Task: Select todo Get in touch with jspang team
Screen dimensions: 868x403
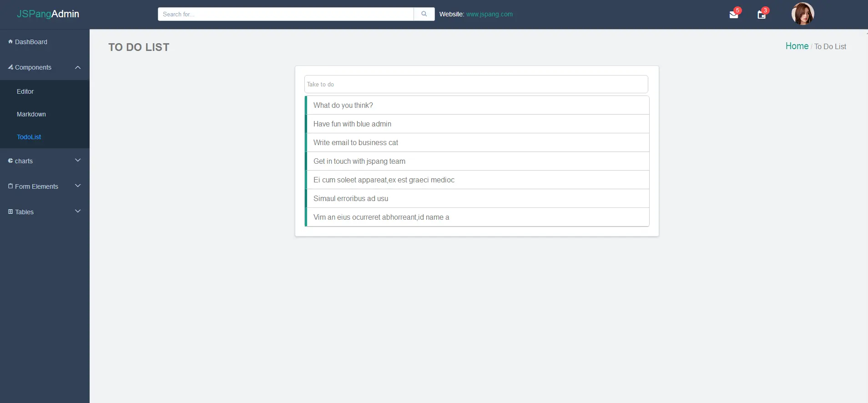Action: (477, 161)
